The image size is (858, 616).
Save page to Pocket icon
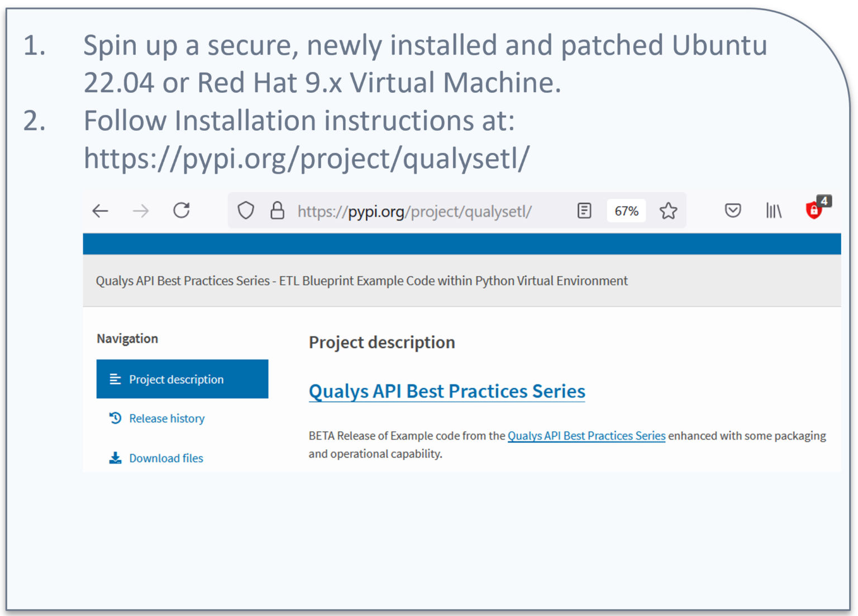tap(733, 211)
